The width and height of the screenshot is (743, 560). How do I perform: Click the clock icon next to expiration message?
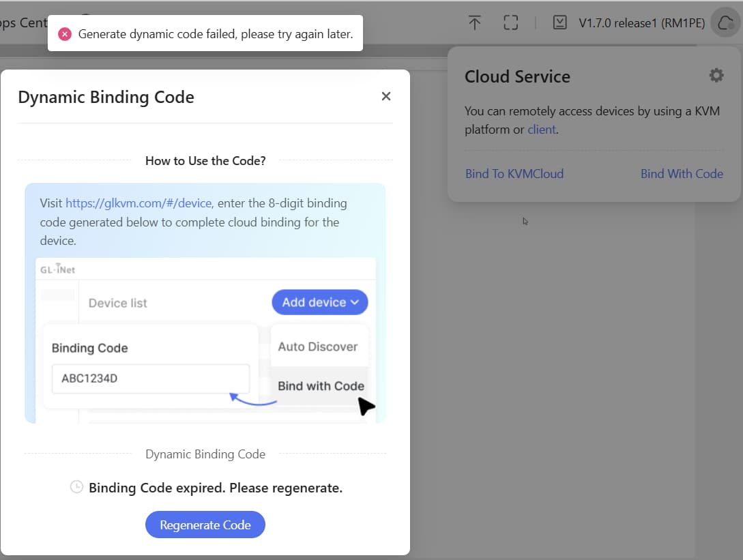[76, 487]
